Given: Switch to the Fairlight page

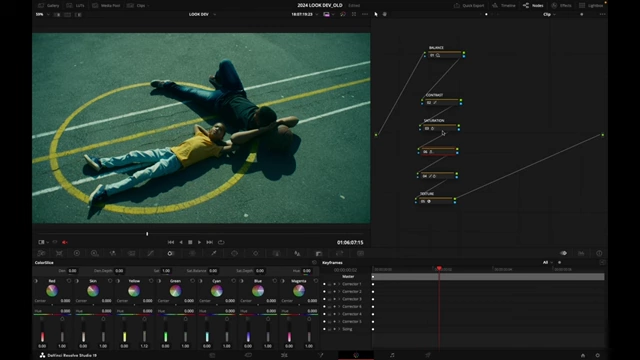Looking at the screenshot, I should (392, 355).
